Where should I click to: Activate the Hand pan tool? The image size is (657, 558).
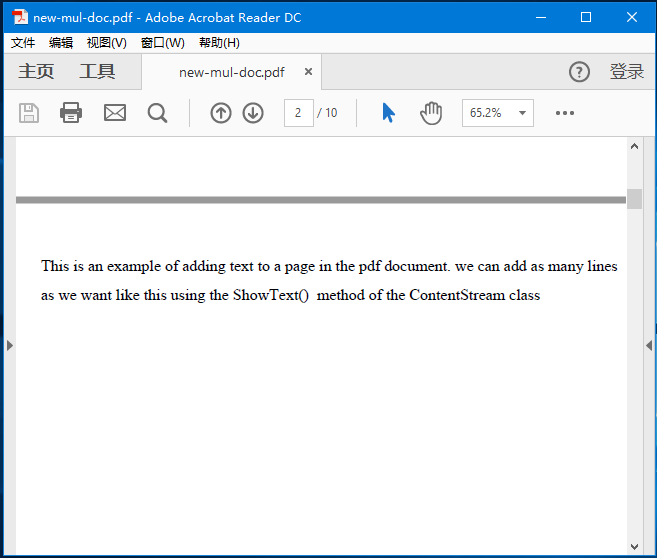click(x=431, y=113)
